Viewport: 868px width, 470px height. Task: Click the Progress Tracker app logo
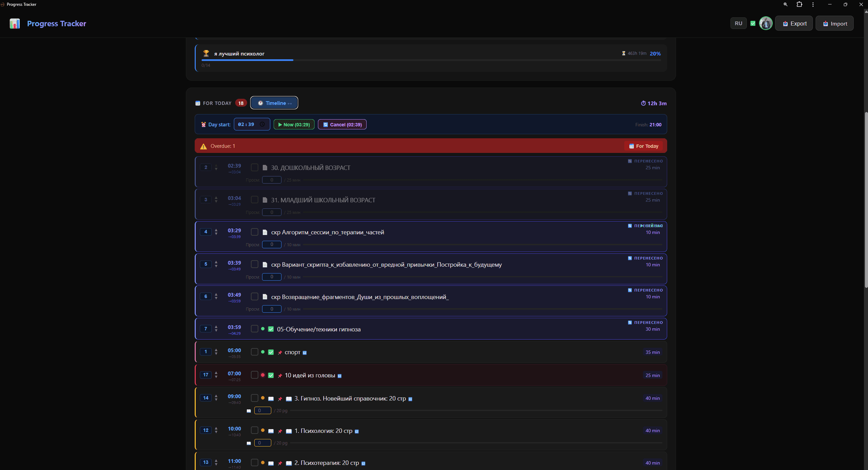tap(14, 23)
